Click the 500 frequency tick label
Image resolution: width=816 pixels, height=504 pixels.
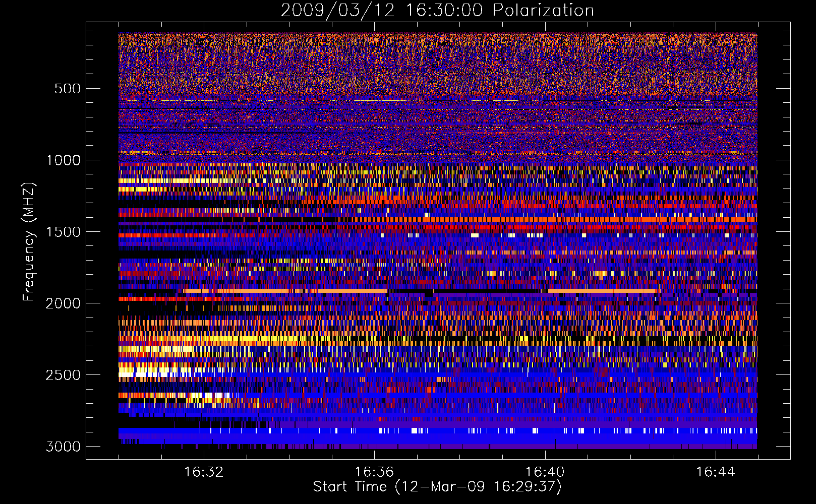click(x=67, y=89)
